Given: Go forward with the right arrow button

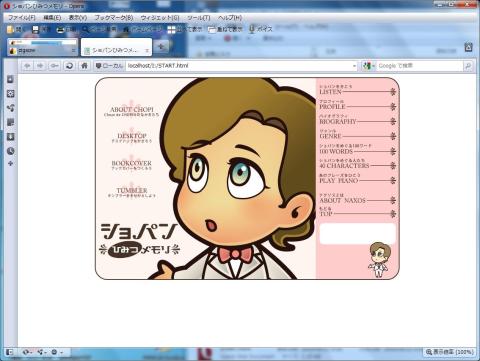Looking at the screenshot, I should click(x=40, y=66).
